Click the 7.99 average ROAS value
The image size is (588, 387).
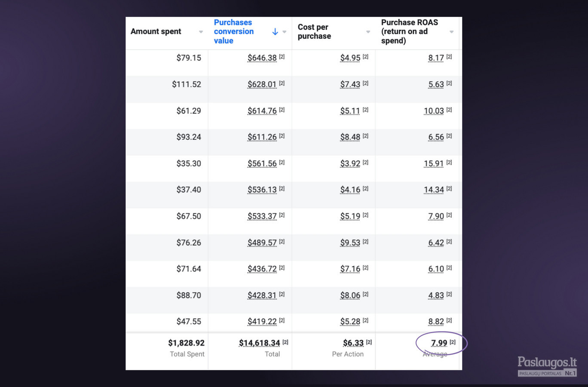point(439,343)
